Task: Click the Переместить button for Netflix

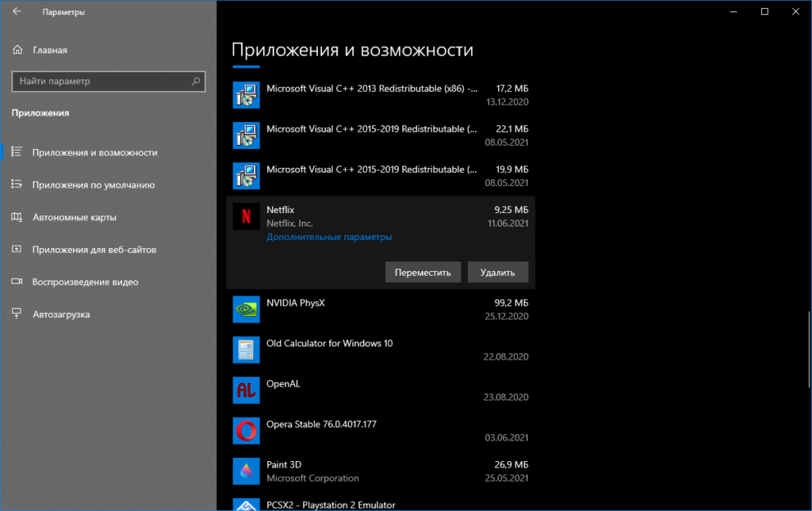Action: 423,272
